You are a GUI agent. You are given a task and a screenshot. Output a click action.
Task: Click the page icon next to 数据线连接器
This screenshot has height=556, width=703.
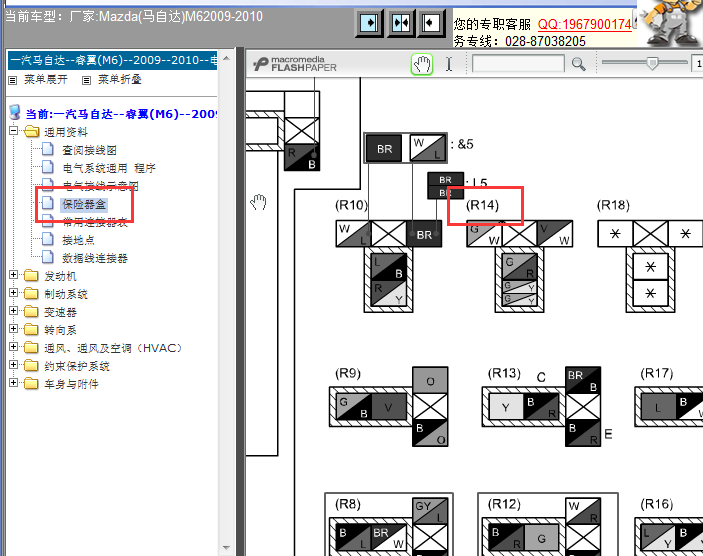coord(48,257)
